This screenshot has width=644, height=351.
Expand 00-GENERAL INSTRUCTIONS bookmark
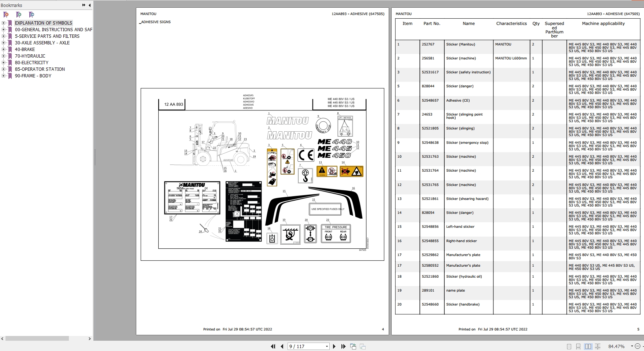(4, 29)
